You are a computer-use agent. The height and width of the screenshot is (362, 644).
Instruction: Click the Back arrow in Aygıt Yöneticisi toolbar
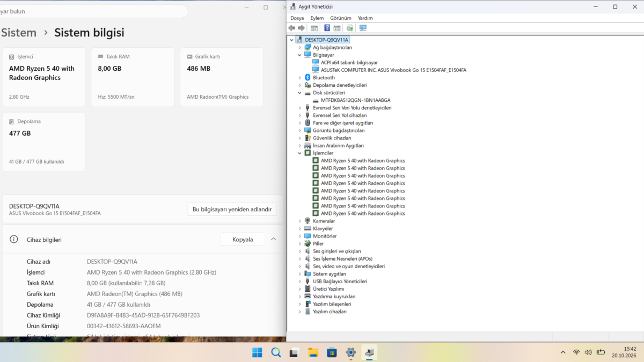(x=292, y=28)
